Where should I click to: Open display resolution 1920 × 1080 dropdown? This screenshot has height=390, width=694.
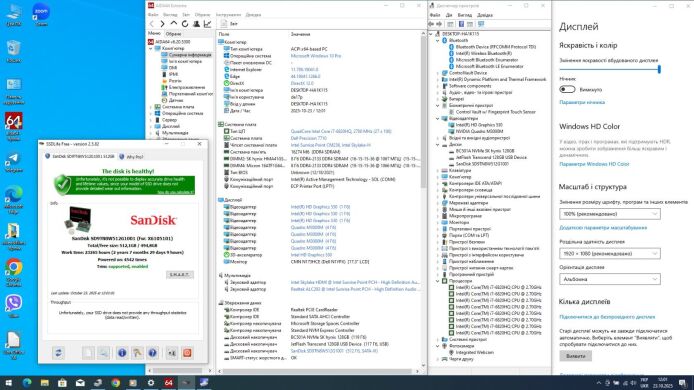pos(609,254)
